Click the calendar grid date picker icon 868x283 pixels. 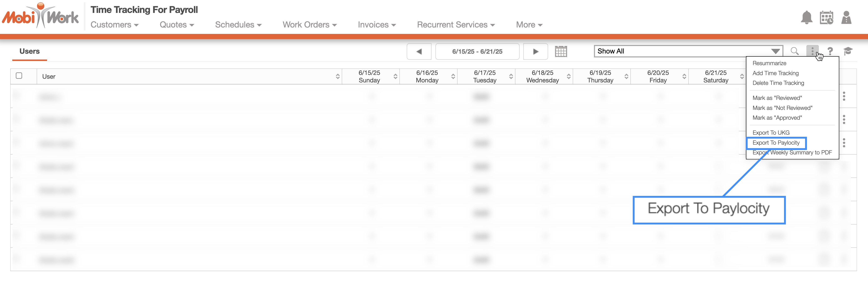[x=561, y=51]
